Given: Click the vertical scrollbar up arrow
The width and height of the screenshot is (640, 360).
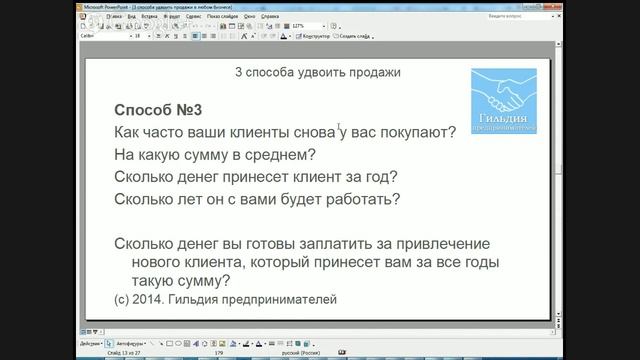Looking at the screenshot, I should point(558,44).
